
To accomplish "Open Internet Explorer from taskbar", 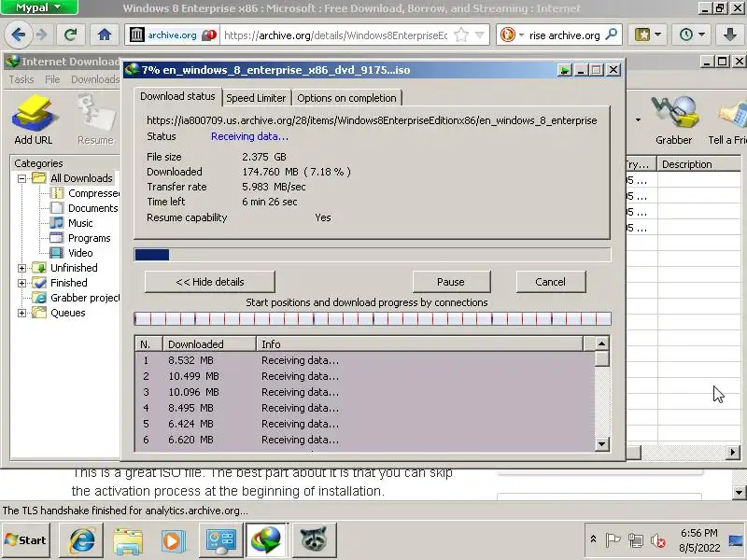I will click(x=82, y=540).
